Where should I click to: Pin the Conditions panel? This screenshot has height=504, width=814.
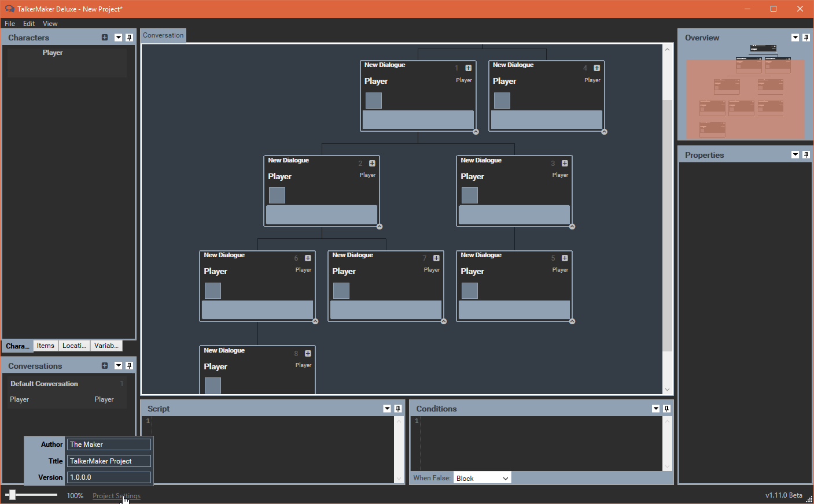click(x=666, y=409)
